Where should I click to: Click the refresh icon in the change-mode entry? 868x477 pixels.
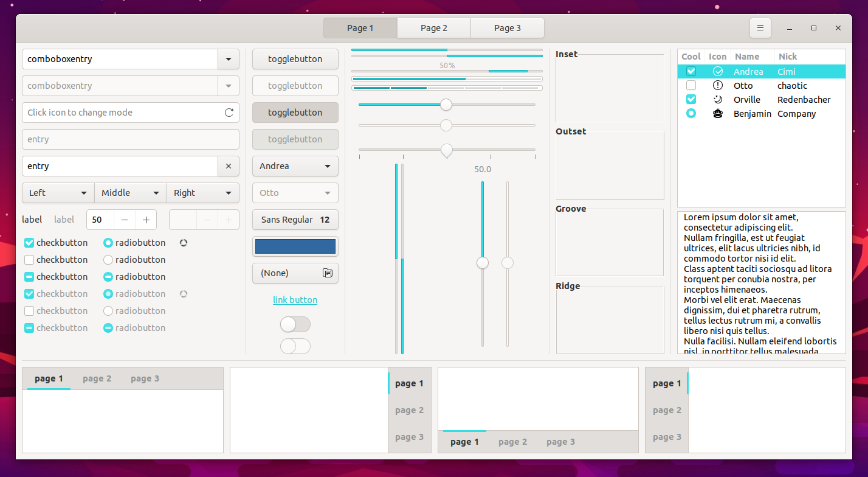(229, 113)
